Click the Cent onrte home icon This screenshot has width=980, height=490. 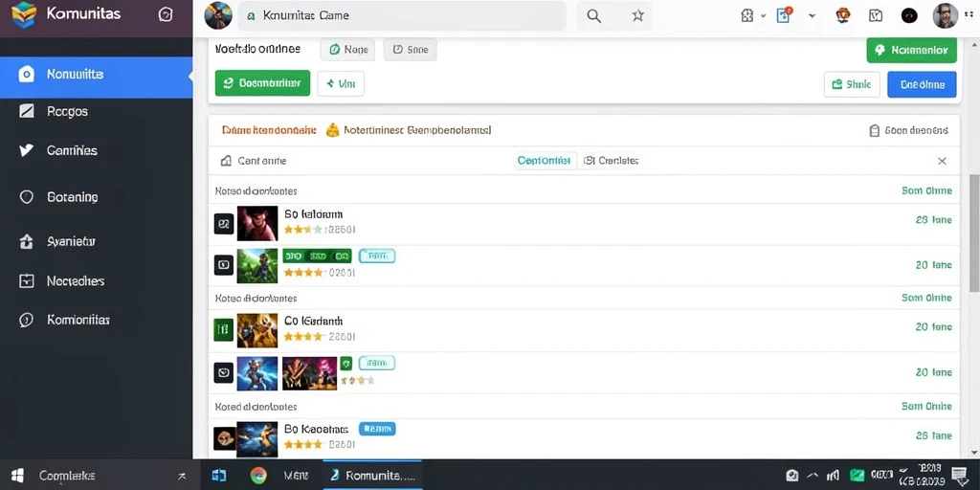pyautogui.click(x=226, y=161)
